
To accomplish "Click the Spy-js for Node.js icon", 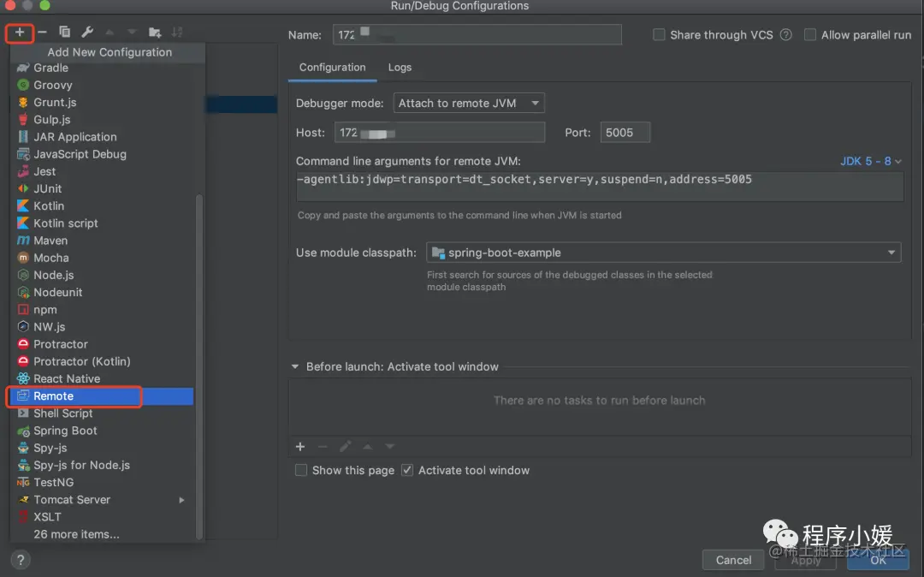I will tap(23, 465).
